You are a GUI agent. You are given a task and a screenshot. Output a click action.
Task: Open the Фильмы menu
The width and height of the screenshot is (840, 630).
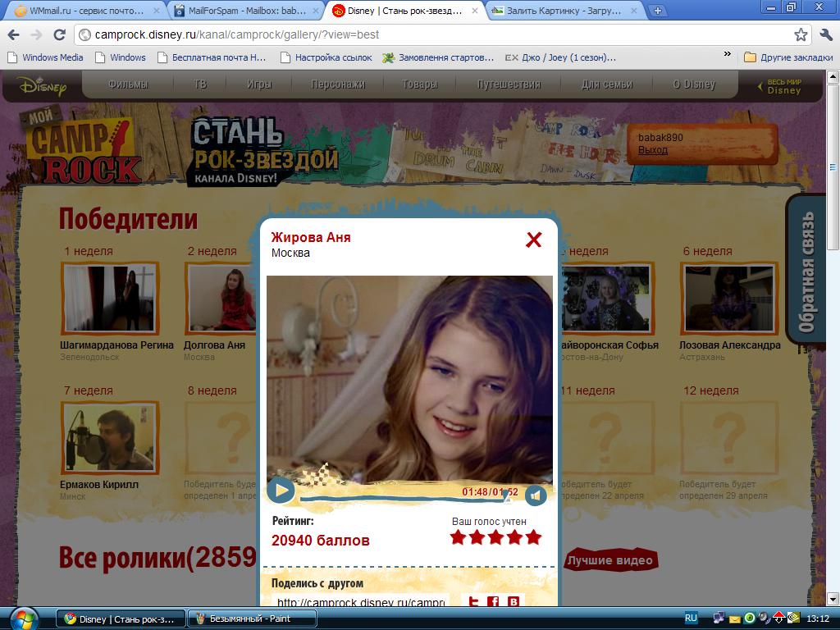point(128,84)
